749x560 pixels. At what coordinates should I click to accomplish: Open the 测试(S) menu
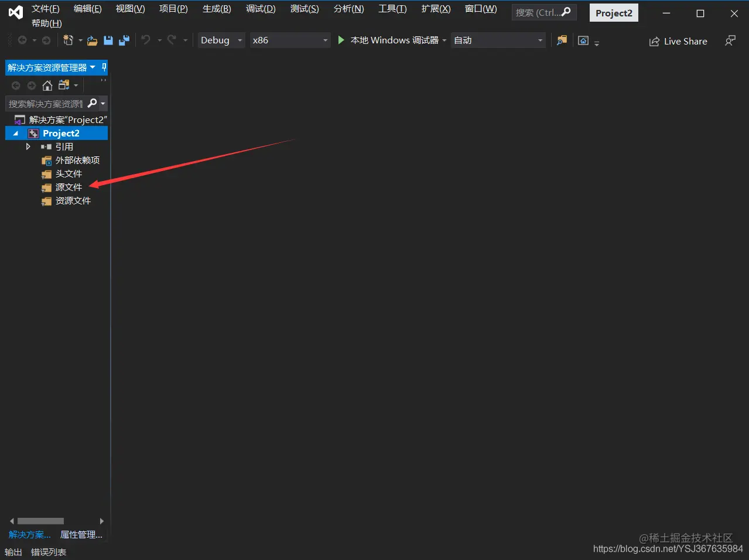[x=305, y=9]
